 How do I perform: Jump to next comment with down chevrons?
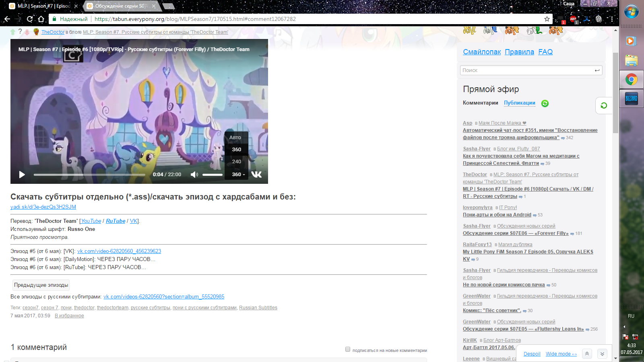pos(602,354)
